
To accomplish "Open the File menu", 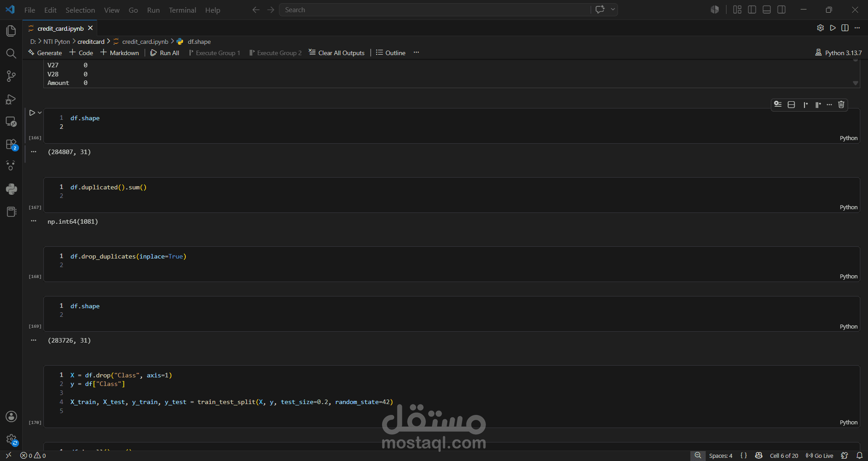I will point(30,10).
